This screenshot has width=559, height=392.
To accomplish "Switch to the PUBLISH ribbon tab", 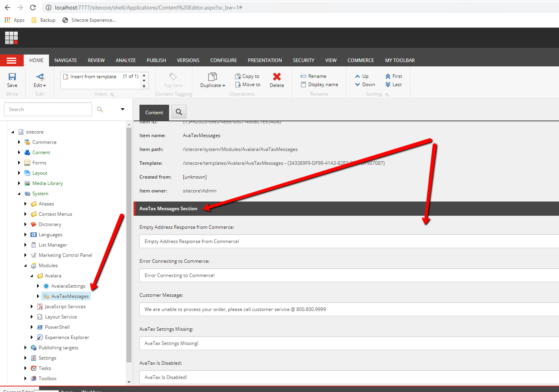I will coord(156,60).
